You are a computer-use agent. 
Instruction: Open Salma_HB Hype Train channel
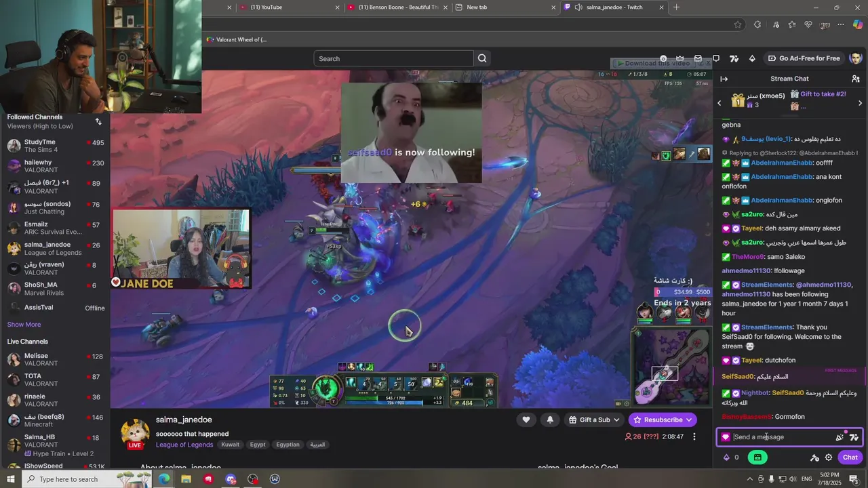pyautogui.click(x=55, y=445)
